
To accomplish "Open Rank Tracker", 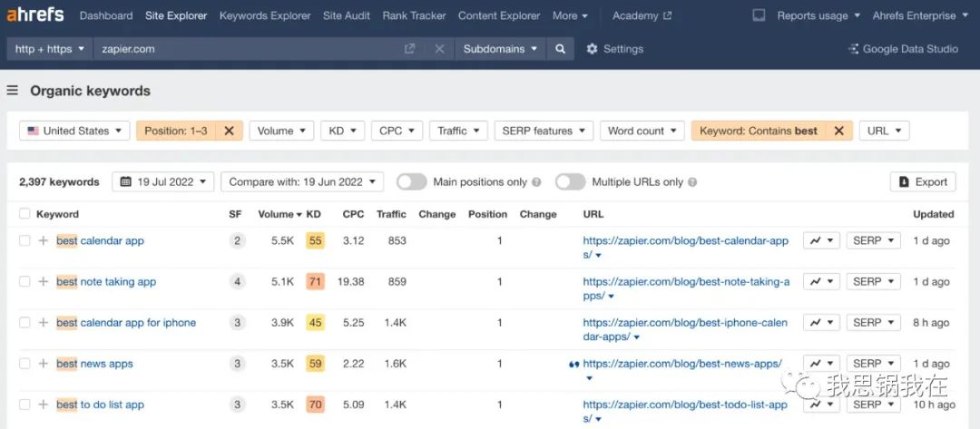I will (415, 15).
